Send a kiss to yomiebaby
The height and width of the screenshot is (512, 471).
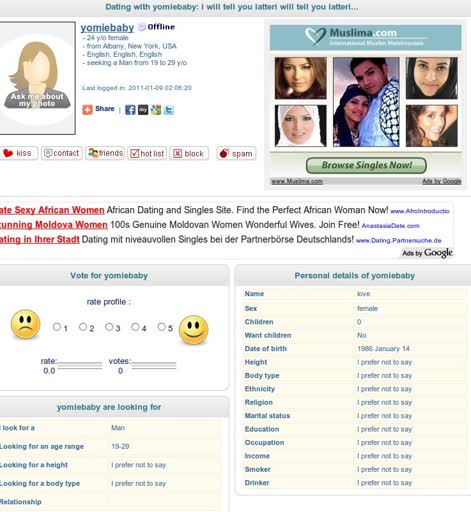pos(18,153)
